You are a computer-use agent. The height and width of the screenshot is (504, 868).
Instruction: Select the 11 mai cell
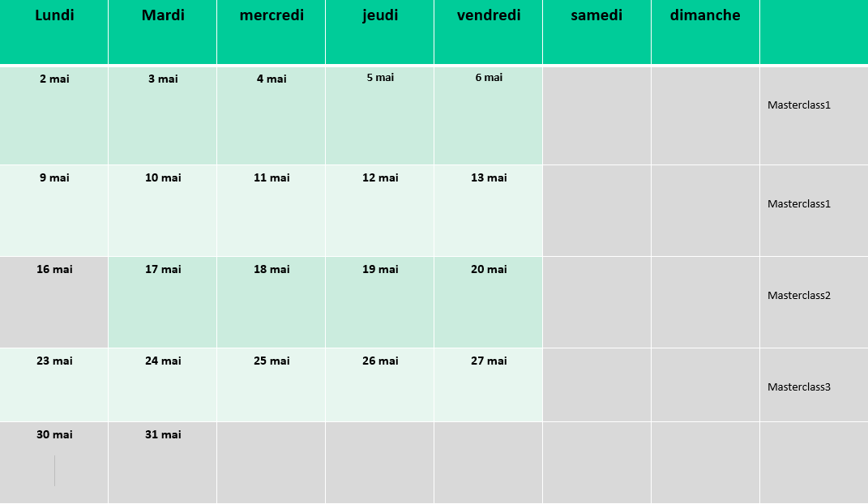(x=272, y=211)
